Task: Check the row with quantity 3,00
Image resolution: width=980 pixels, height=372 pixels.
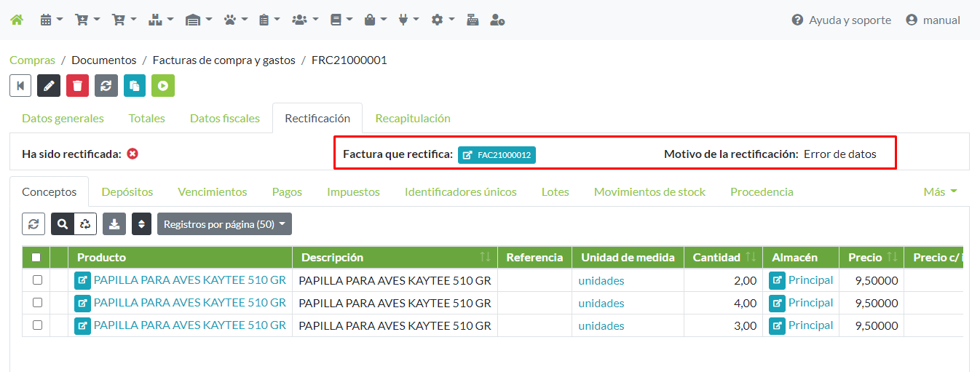Action: (x=37, y=325)
